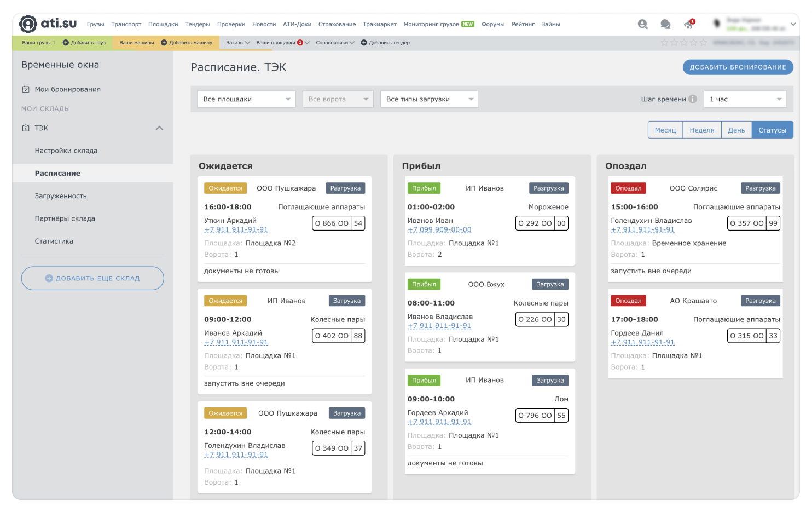Switch schedule view to Месяц
This screenshot has width=812, height=512.
[x=665, y=130]
